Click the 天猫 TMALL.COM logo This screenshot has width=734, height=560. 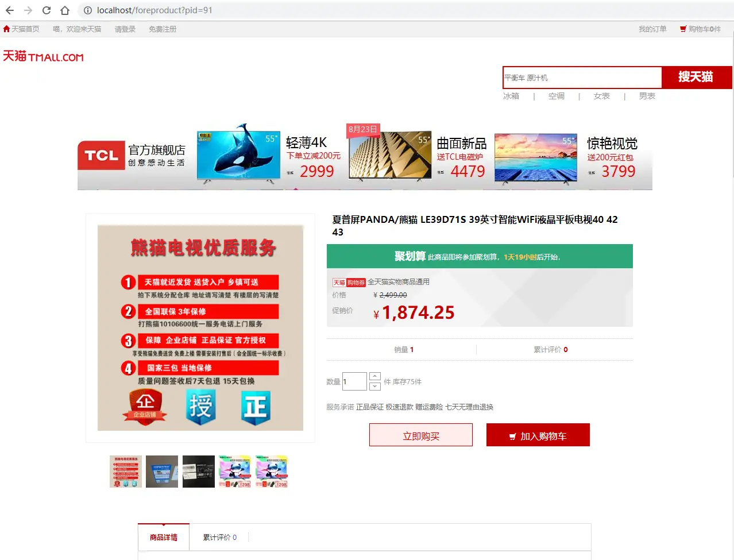pos(43,56)
